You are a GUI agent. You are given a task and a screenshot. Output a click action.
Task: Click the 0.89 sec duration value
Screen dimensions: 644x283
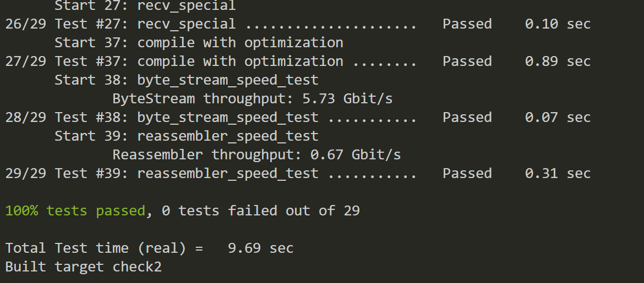click(x=557, y=62)
